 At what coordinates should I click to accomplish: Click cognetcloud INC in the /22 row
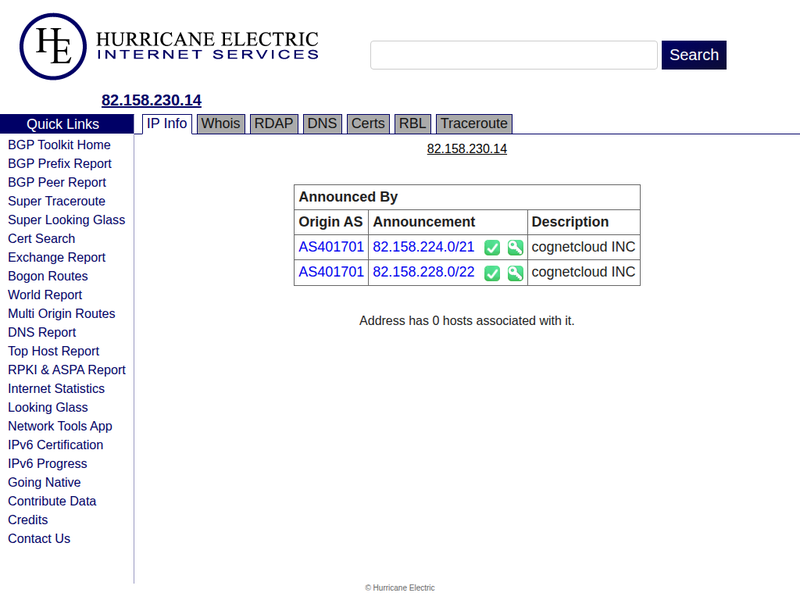584,272
